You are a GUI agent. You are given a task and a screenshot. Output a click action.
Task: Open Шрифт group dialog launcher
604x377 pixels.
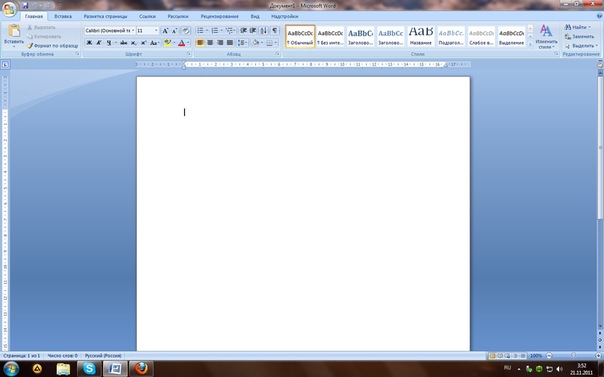click(x=189, y=54)
